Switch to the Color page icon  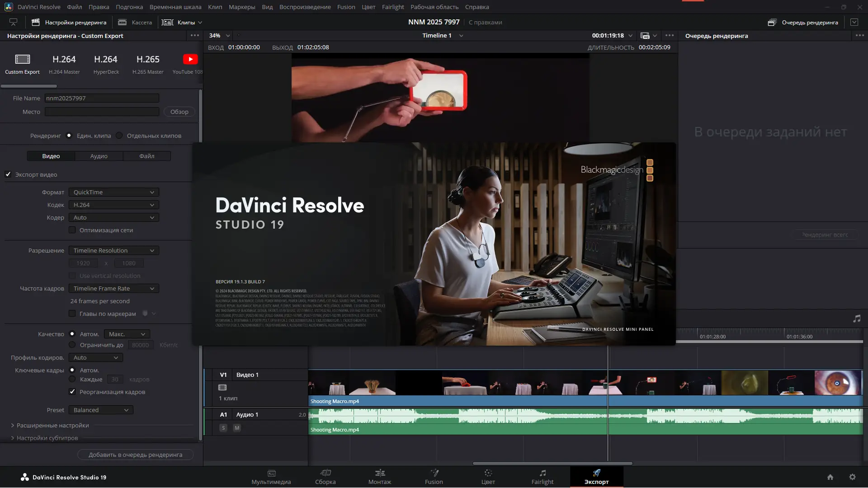point(488,473)
